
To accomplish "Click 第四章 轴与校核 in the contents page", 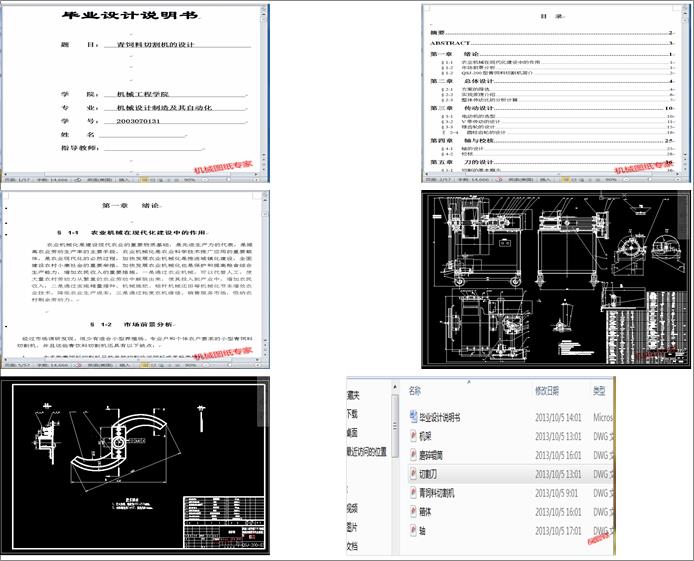I will 552,141.
